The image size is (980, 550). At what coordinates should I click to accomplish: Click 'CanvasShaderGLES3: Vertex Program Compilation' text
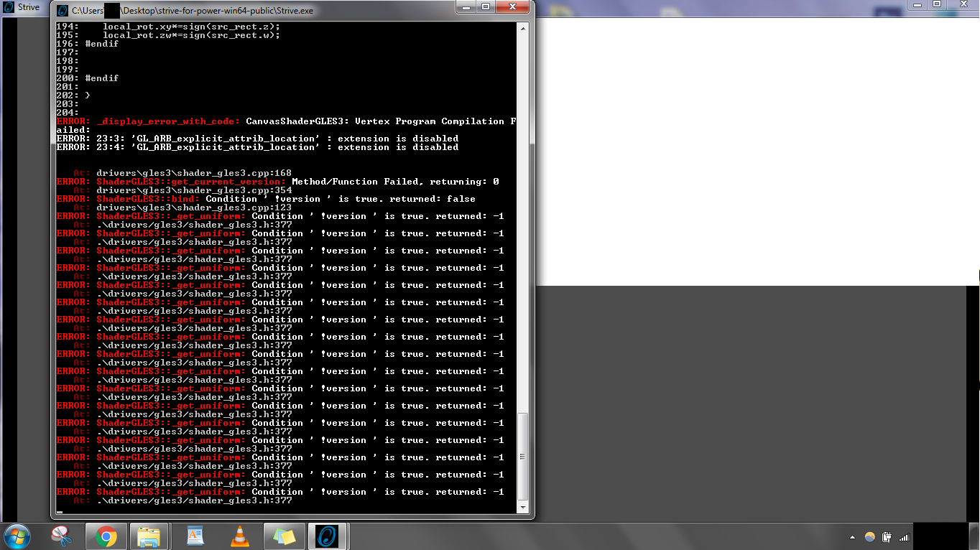click(x=375, y=121)
